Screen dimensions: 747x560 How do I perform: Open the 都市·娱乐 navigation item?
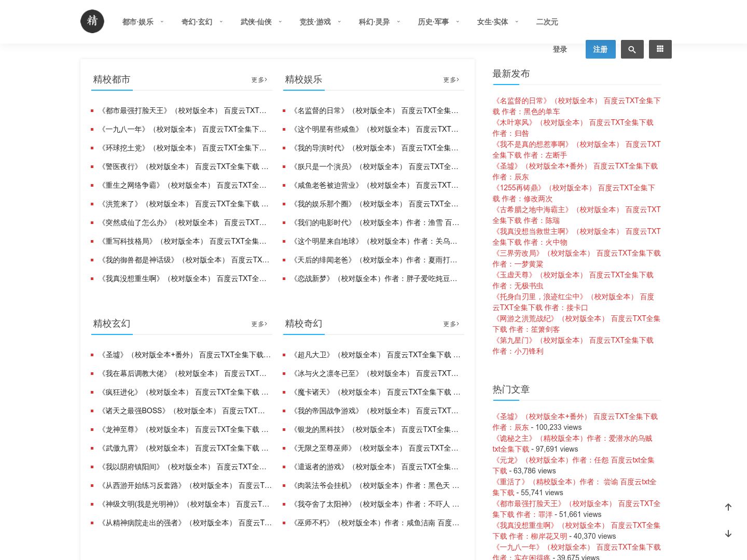pyautogui.click(x=138, y=22)
